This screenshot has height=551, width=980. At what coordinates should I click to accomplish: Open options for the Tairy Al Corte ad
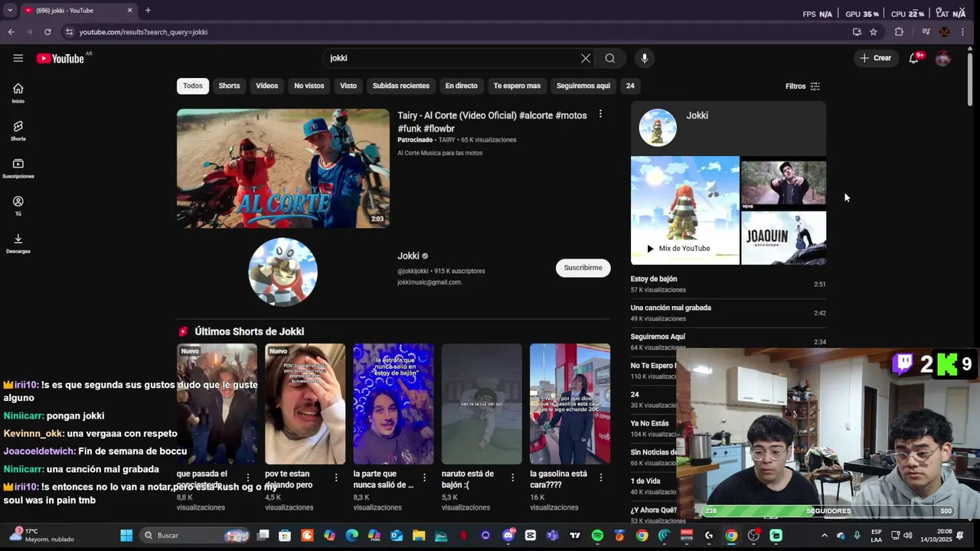600,114
